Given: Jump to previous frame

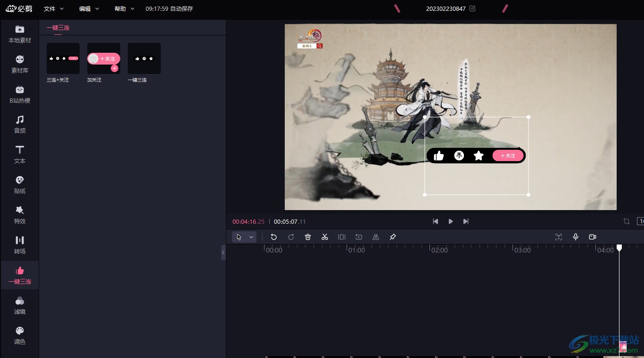Looking at the screenshot, I should tap(436, 221).
